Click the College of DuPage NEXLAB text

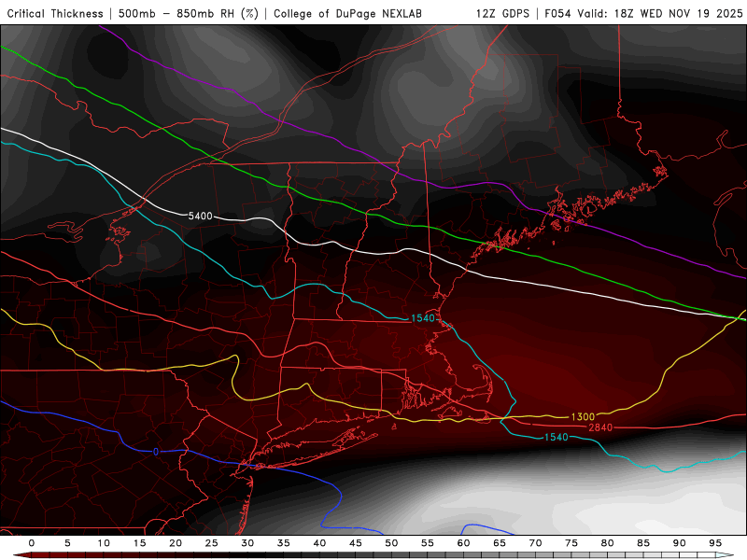(x=347, y=13)
